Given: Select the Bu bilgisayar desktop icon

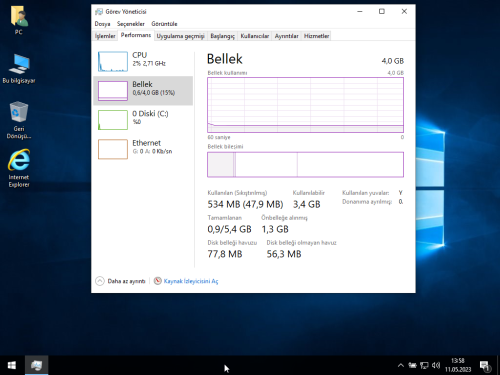Looking at the screenshot, I should [x=19, y=69].
